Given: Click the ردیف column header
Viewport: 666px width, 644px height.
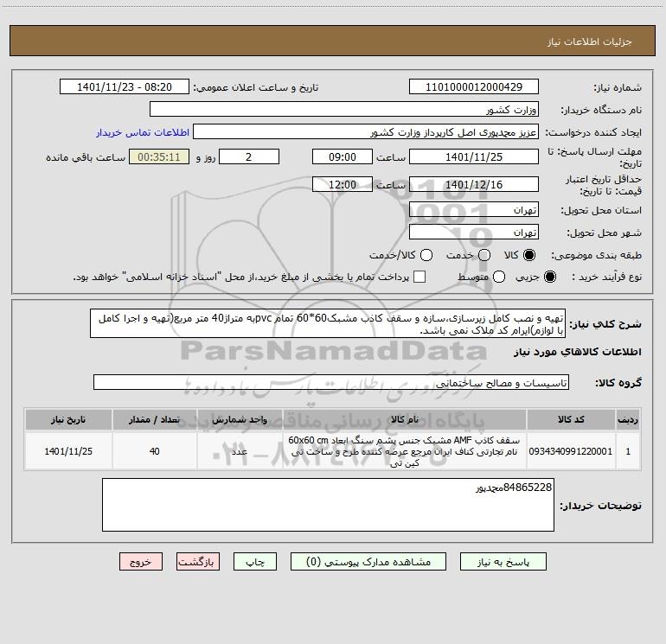Looking at the screenshot, I should coord(628,419).
